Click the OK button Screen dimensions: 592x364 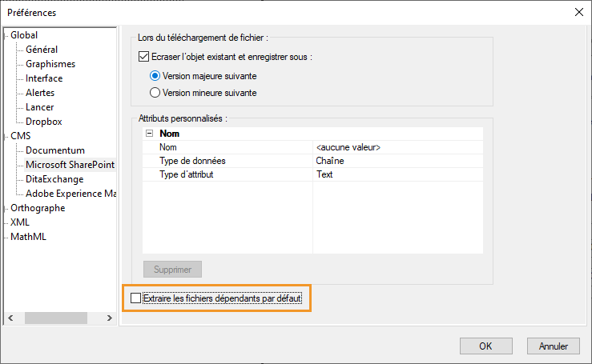[x=485, y=346]
